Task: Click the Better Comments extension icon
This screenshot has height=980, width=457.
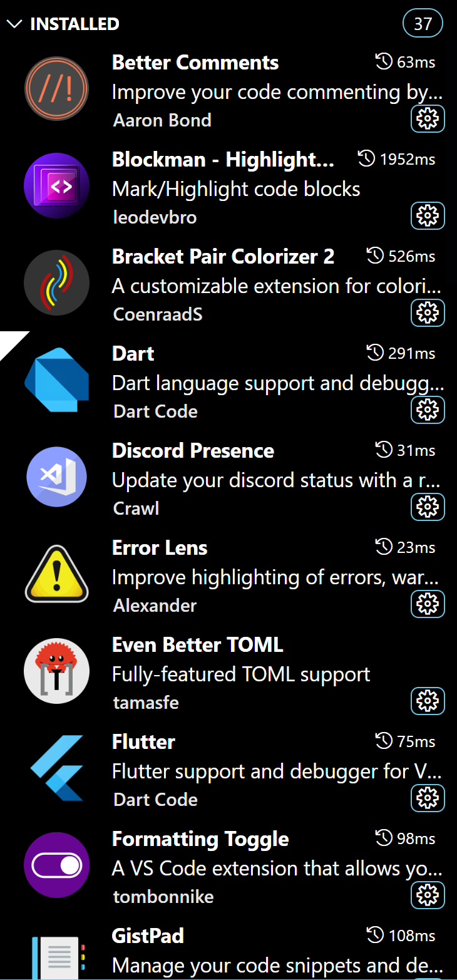Action: click(56, 88)
